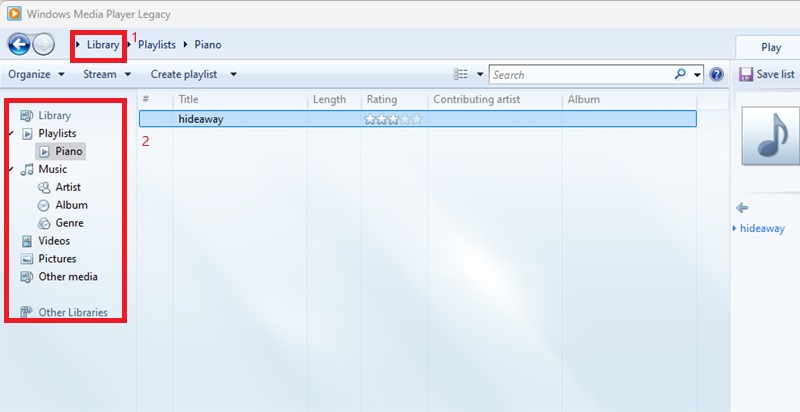Click the Album disc icon
Viewport: 800px width, 412px height.
click(44, 205)
